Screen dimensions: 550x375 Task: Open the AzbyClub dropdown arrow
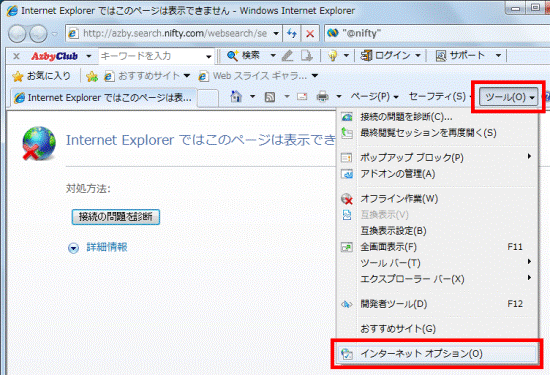(x=89, y=56)
